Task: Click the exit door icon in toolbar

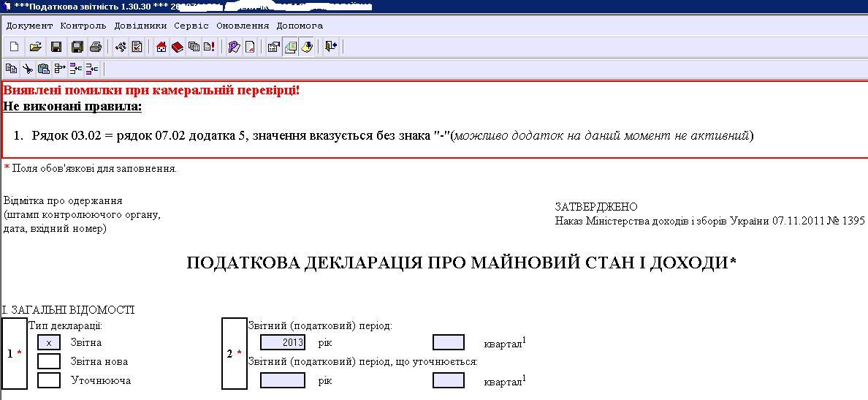Action: pyautogui.click(x=331, y=47)
